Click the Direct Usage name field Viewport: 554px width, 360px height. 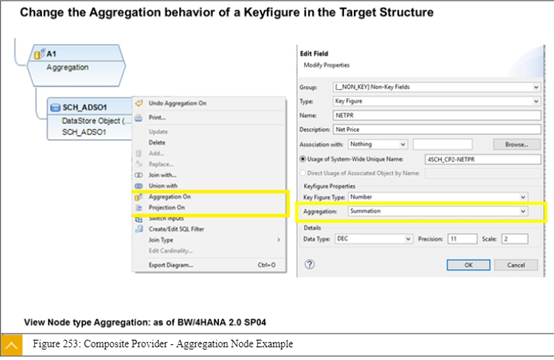point(483,173)
